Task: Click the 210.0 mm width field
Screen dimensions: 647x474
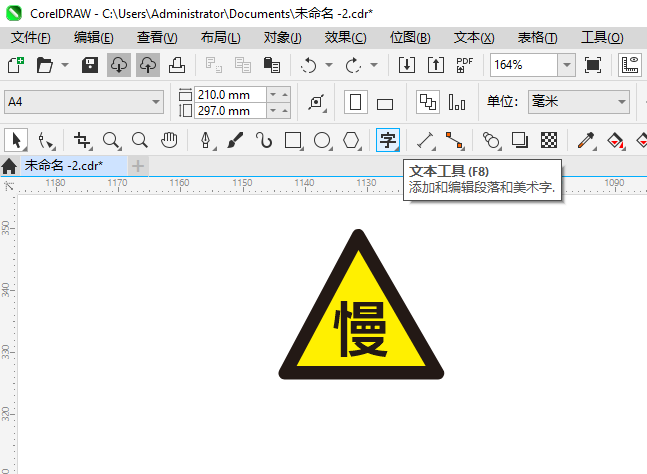Action: pyautogui.click(x=231, y=95)
